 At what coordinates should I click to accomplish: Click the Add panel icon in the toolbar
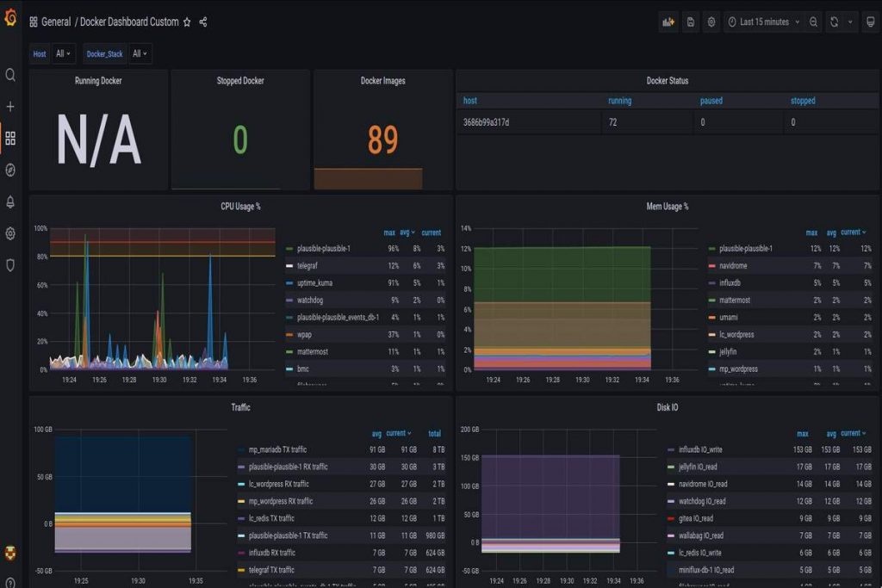(668, 22)
